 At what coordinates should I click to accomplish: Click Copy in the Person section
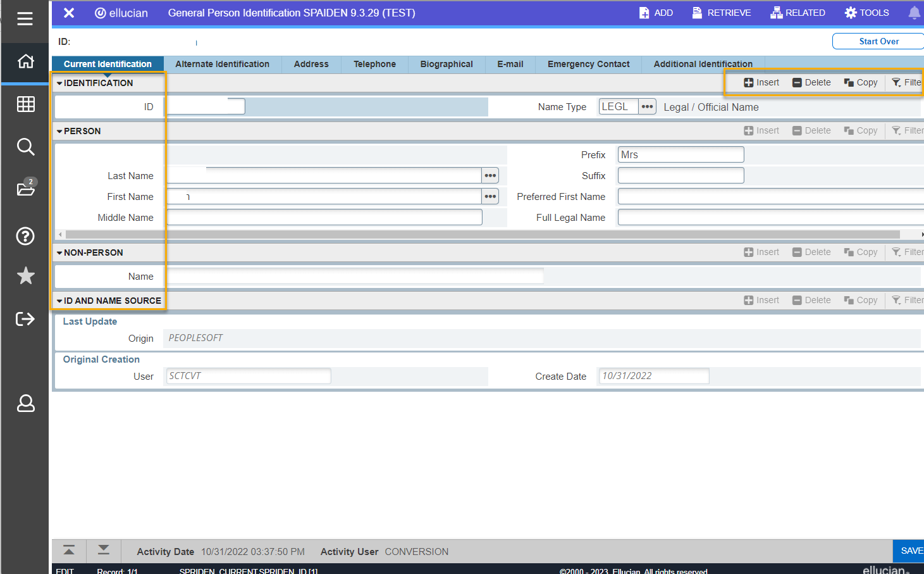click(x=861, y=130)
